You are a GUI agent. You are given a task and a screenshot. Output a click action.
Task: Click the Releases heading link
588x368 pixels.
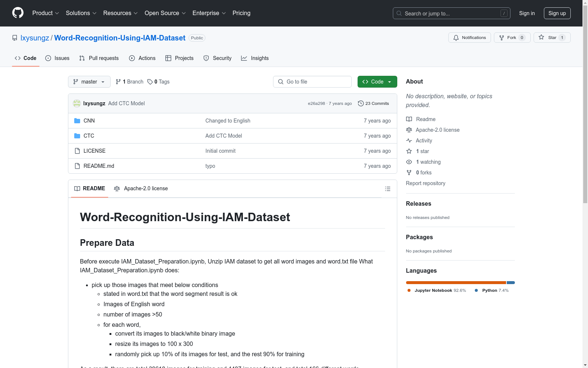click(x=419, y=204)
